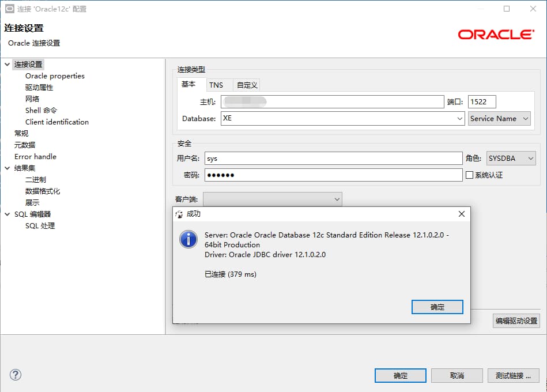
Task: Click the 用户名 field containing sys
Action: point(333,159)
